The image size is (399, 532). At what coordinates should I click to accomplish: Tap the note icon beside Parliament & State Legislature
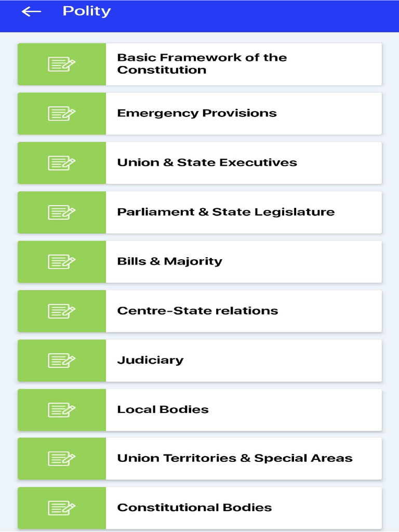pyautogui.click(x=61, y=212)
